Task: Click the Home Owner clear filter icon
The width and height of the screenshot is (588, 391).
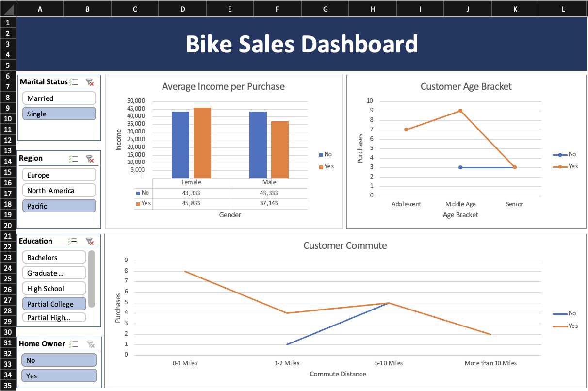Action: (x=90, y=344)
